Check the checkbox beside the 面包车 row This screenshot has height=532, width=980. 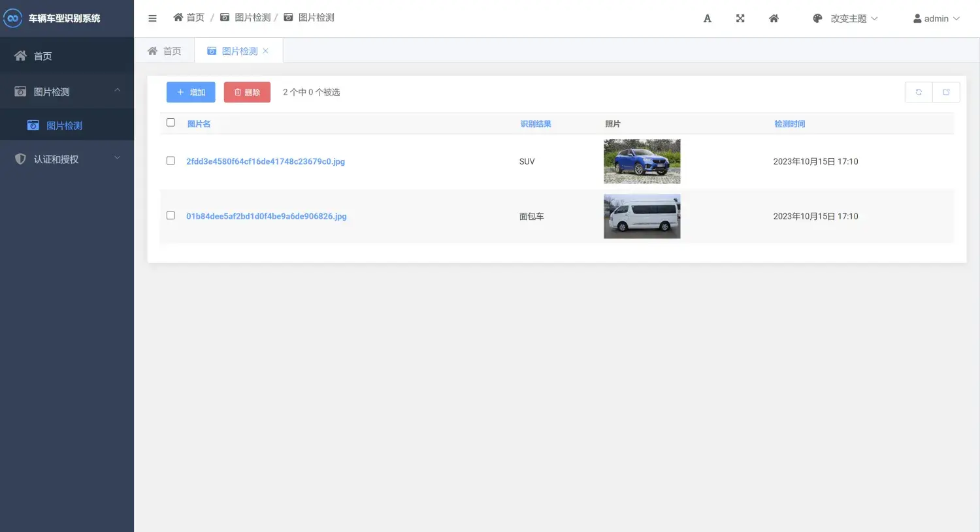[171, 215]
